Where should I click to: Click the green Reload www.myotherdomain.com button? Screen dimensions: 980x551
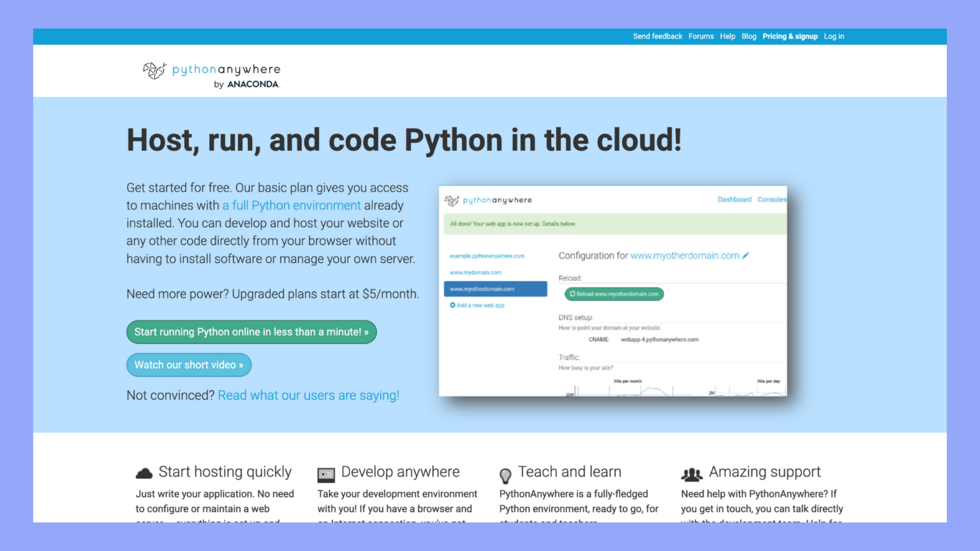pyautogui.click(x=614, y=294)
